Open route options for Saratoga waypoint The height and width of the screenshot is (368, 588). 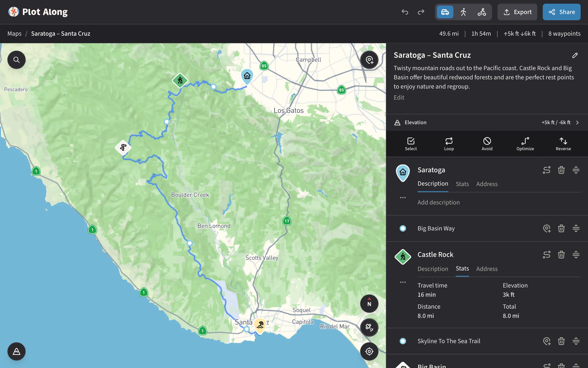[546, 170]
